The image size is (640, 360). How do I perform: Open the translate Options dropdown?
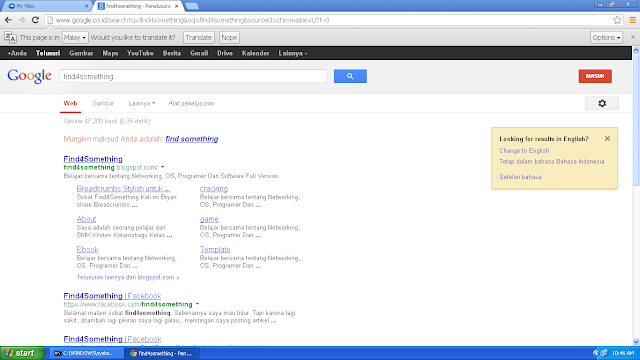(606, 38)
